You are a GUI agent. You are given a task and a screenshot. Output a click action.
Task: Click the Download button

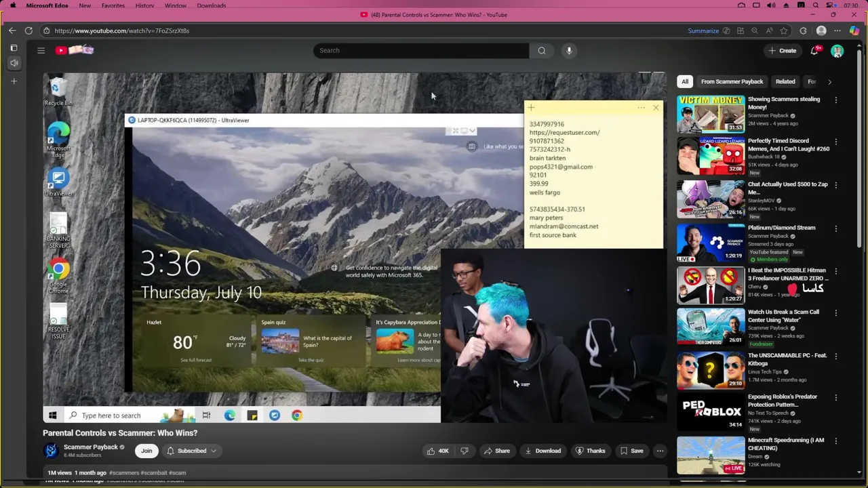coord(542,451)
